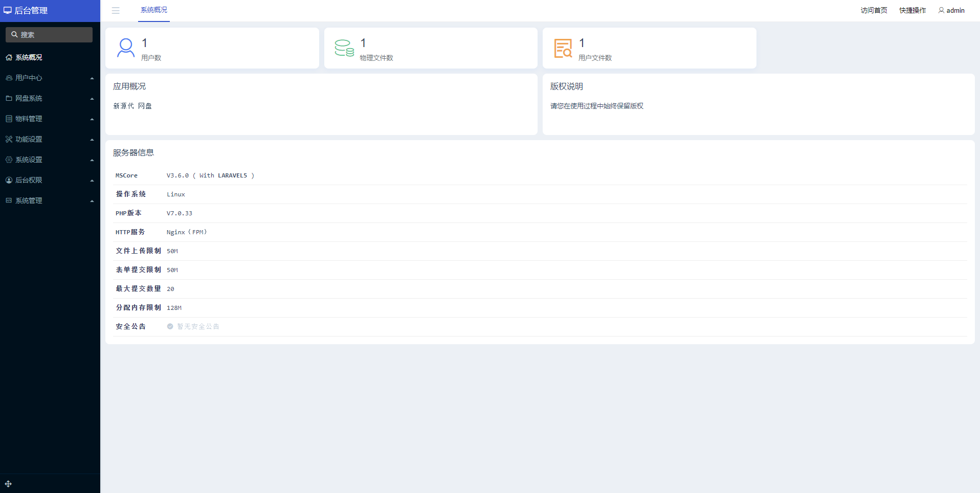
Task: Click the move arrows icon at sidebar bottom
Action: pyautogui.click(x=8, y=484)
